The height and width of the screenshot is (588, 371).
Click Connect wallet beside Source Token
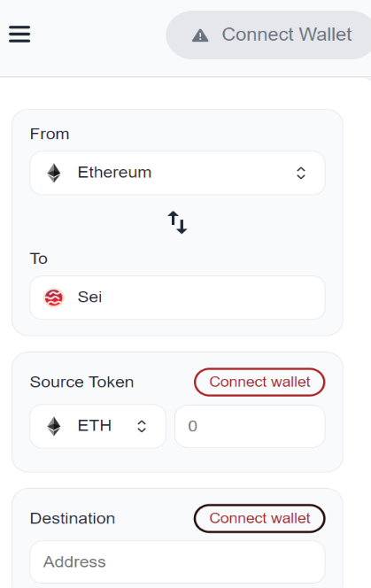[x=259, y=383]
